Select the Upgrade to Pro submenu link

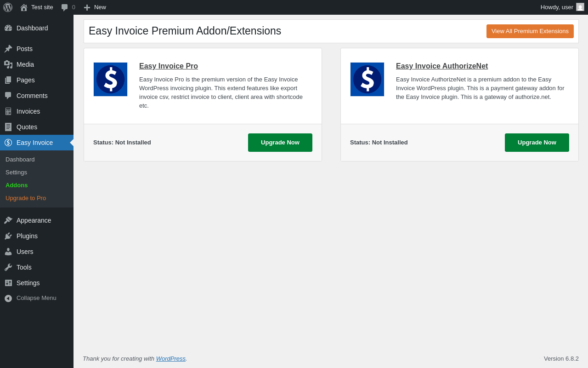coord(26,198)
